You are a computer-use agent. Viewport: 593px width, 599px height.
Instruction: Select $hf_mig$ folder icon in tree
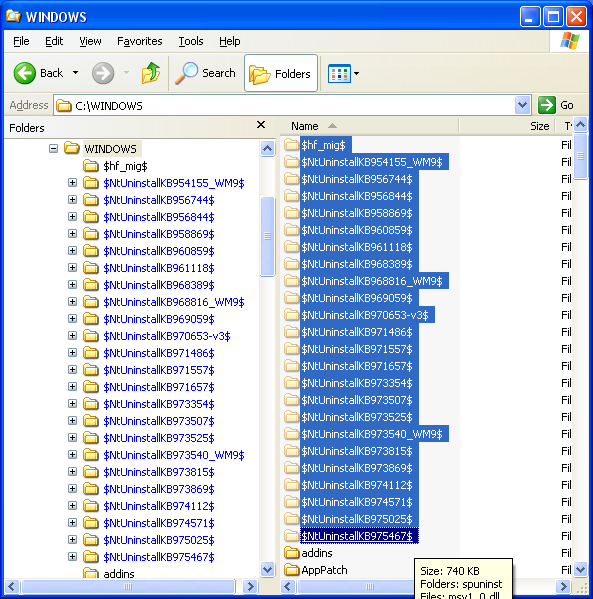(x=91, y=166)
